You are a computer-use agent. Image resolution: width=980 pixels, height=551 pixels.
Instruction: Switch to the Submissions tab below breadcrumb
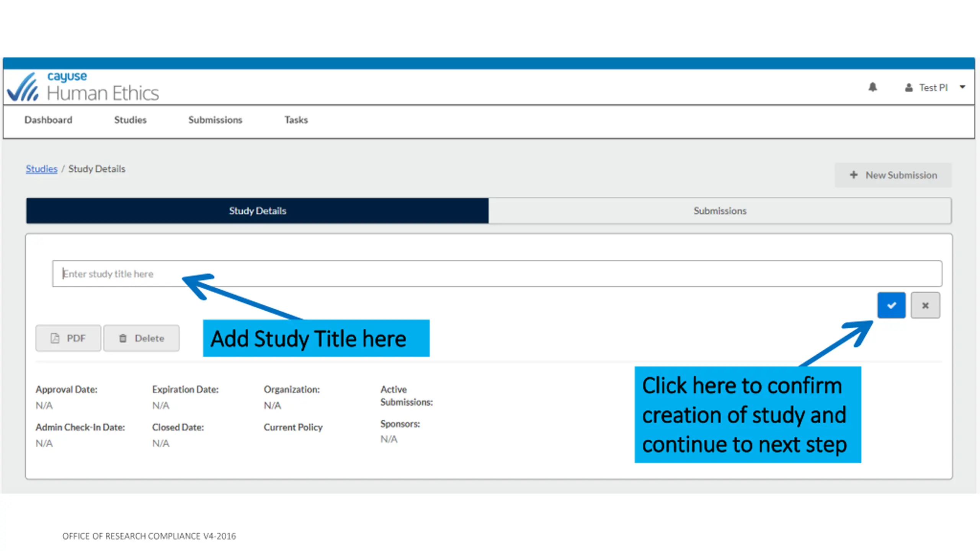pyautogui.click(x=720, y=210)
